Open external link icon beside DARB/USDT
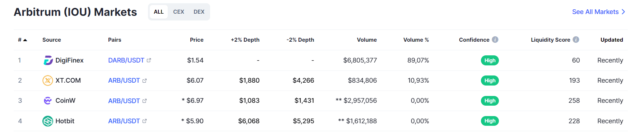This screenshot has height=138, width=644. point(149,60)
